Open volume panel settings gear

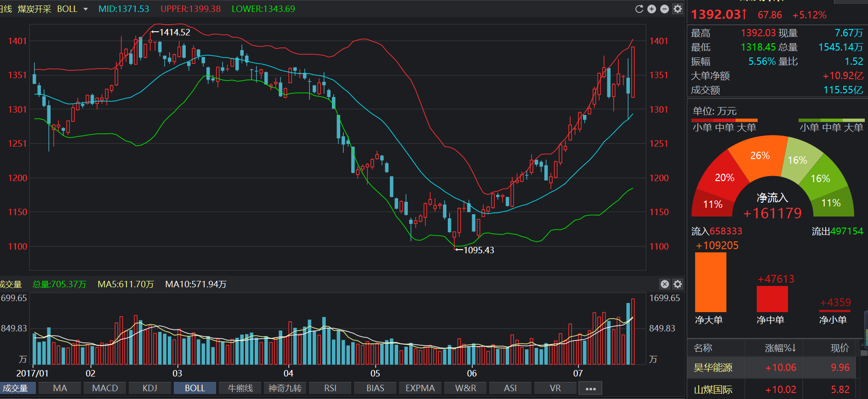click(678, 284)
